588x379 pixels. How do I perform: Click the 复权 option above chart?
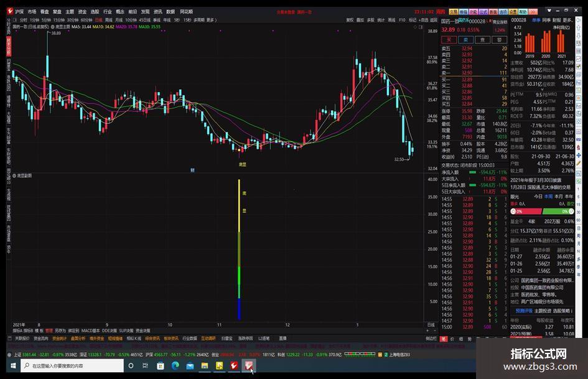350,20
